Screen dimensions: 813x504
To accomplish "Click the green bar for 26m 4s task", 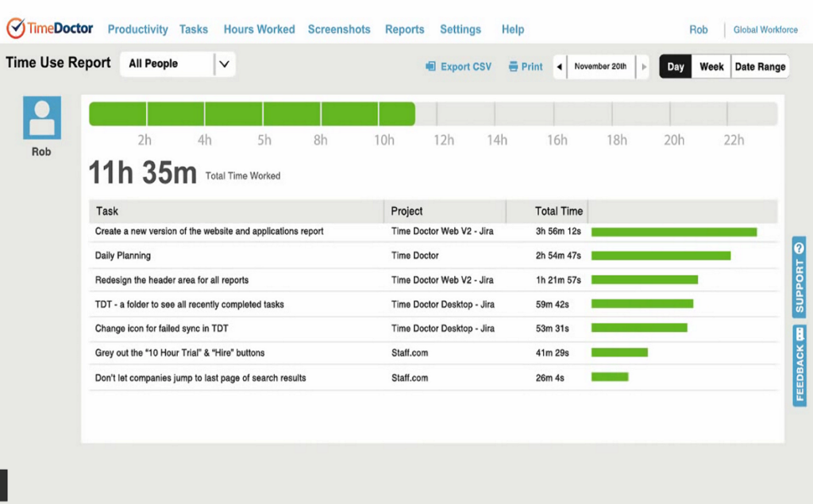I will coord(610,376).
